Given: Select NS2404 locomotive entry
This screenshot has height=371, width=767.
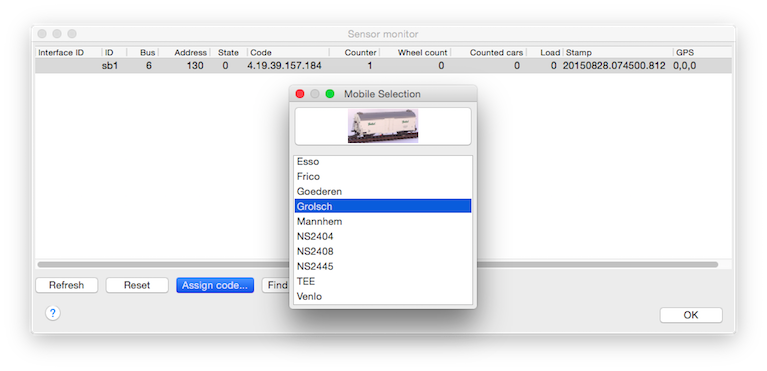Looking at the screenshot, I should pos(383,236).
